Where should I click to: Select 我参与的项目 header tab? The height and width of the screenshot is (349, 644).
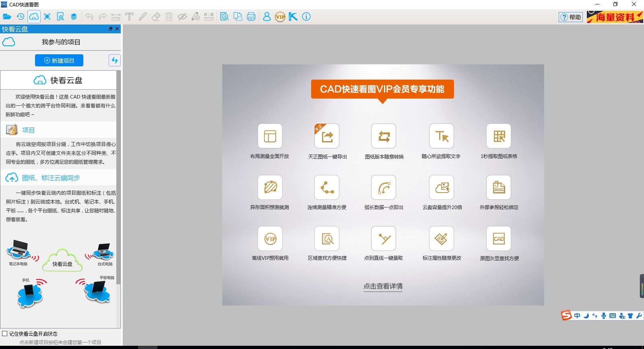click(61, 42)
